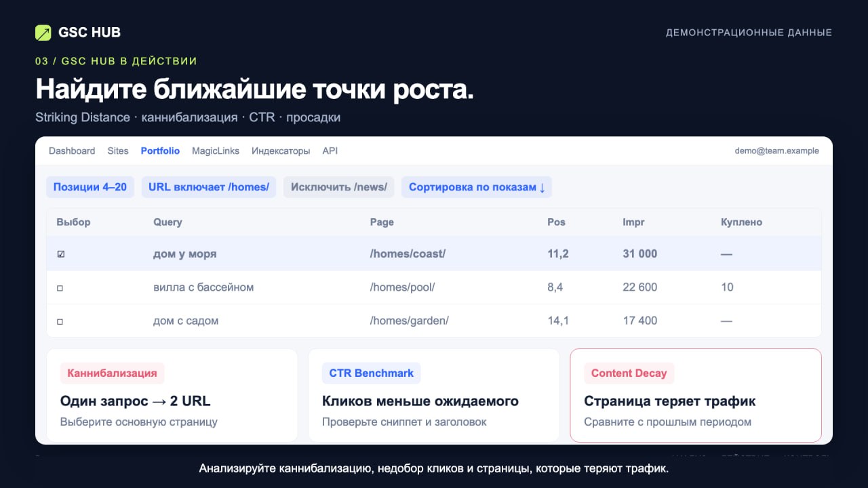Click the Content Decay badge
The height and width of the screenshot is (488, 868).
point(629,373)
